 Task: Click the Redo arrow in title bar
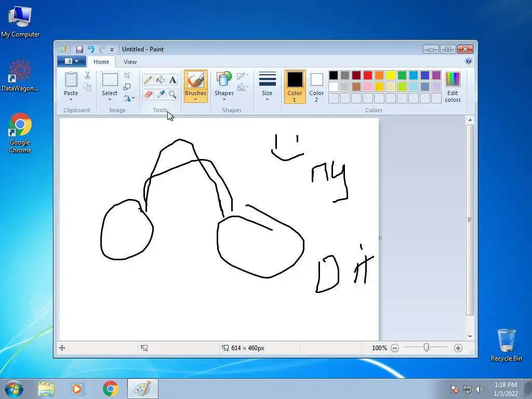102,49
